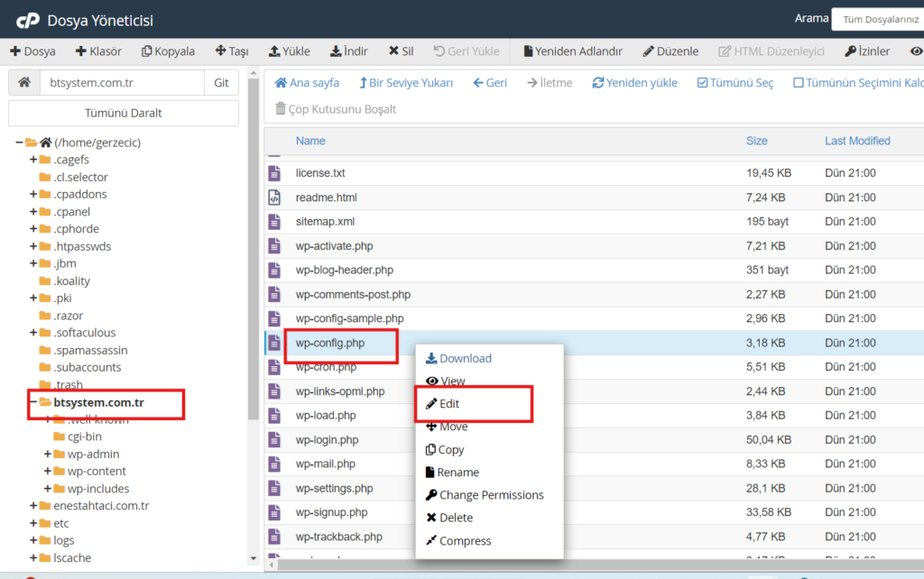924x579 pixels.
Task: Click the btsystem.com.tr path input field
Action: (122, 82)
